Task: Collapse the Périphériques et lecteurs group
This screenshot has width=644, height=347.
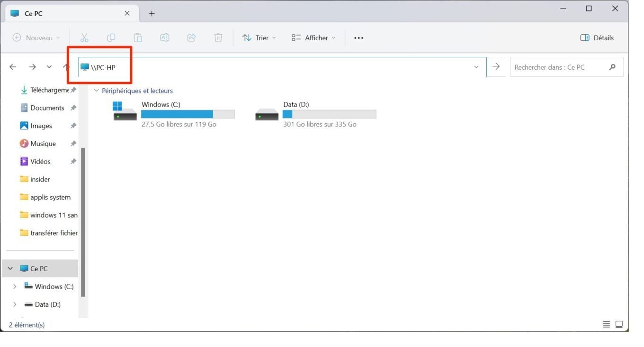Action: [x=97, y=91]
